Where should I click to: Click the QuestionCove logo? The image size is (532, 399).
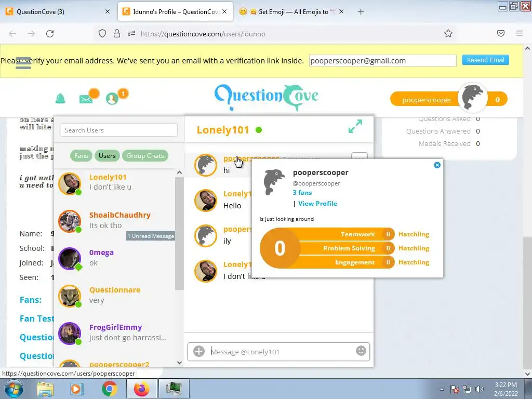(267, 97)
